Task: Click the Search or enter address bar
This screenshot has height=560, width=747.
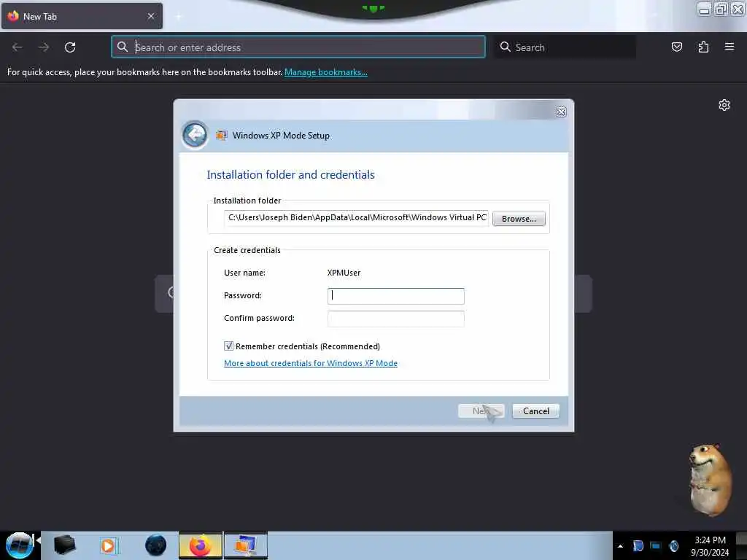Action: (298, 47)
